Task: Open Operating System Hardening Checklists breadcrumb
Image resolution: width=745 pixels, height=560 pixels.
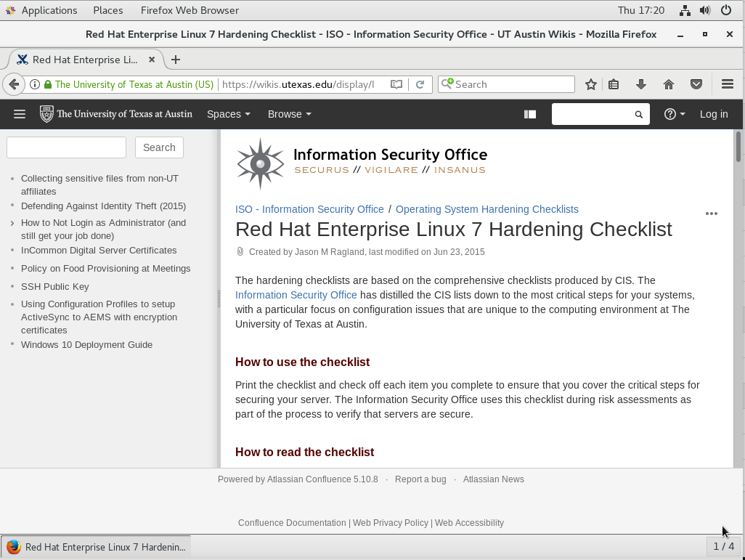Action: [x=487, y=209]
